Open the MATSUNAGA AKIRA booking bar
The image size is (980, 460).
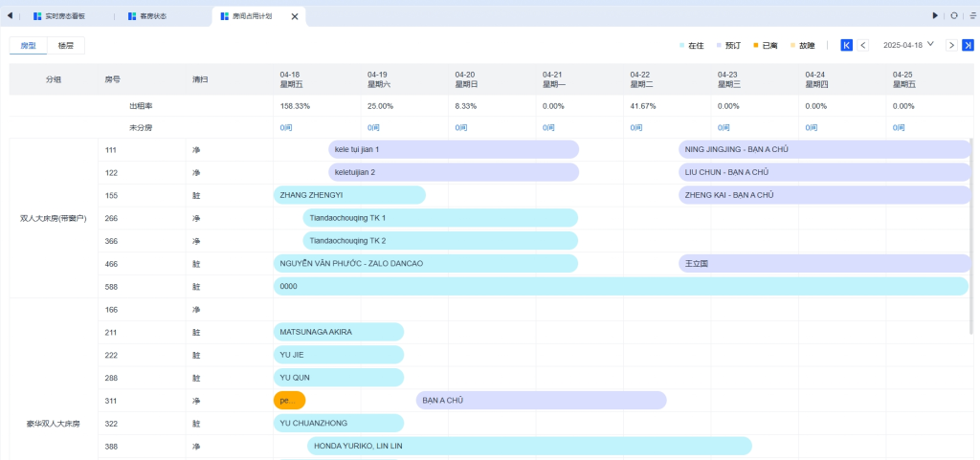(339, 332)
